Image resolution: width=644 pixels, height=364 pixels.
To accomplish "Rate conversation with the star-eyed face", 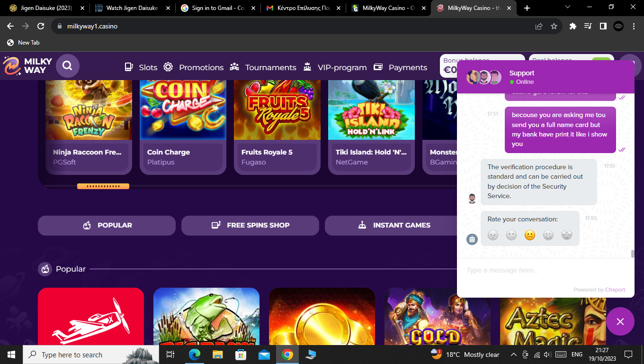I will click(567, 235).
